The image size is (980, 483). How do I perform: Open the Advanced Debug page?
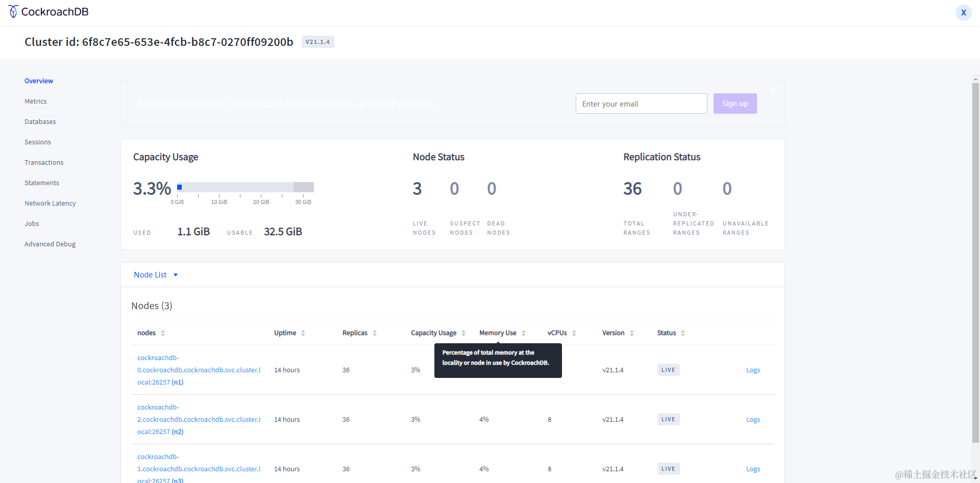pos(50,244)
